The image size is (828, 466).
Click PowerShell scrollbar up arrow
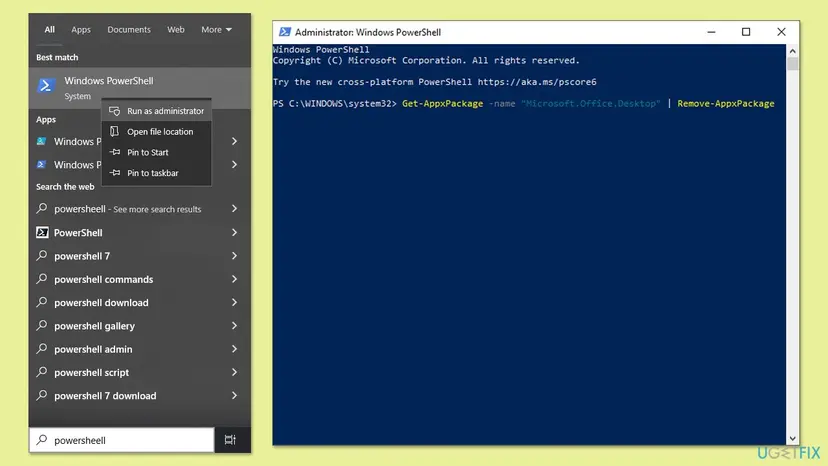[x=792, y=51]
